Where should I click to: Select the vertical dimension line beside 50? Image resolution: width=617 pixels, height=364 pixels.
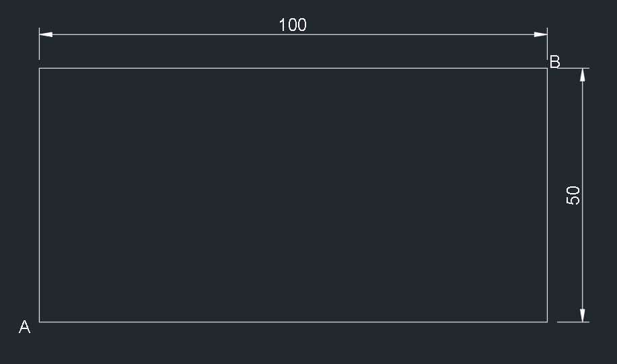[583, 195]
